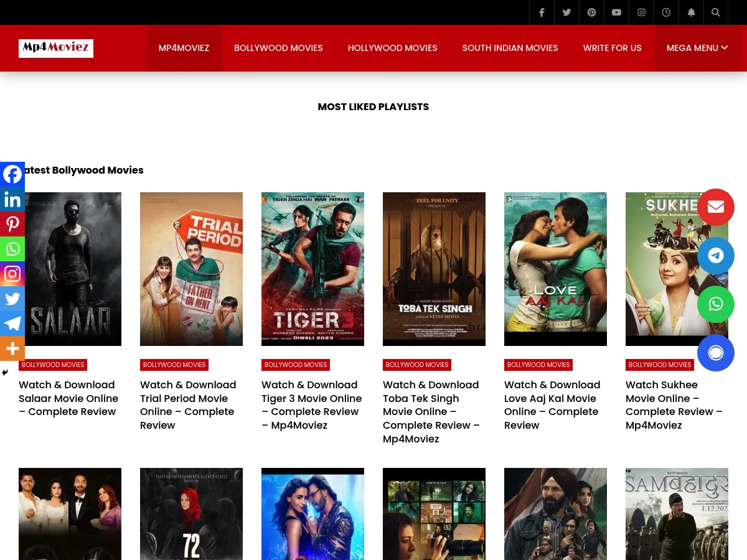Click Bollywood Movies tag under Trial Period
747x560 pixels.
coord(174,365)
